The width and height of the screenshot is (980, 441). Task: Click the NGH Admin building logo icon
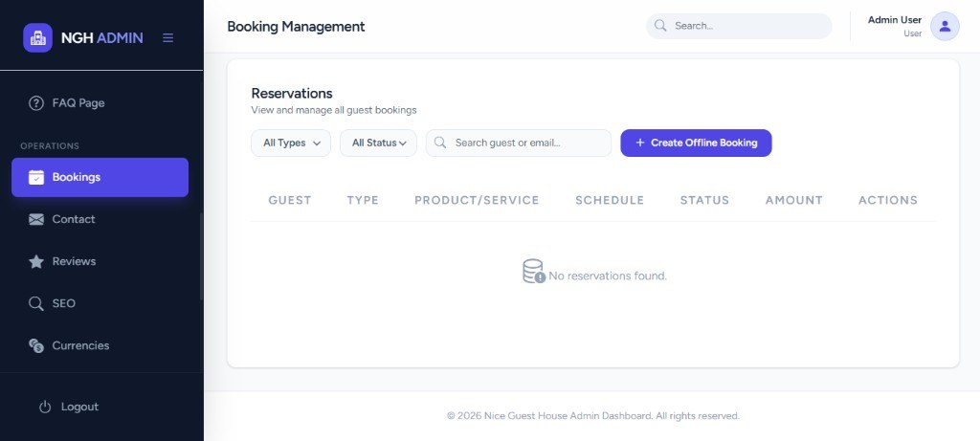click(37, 38)
